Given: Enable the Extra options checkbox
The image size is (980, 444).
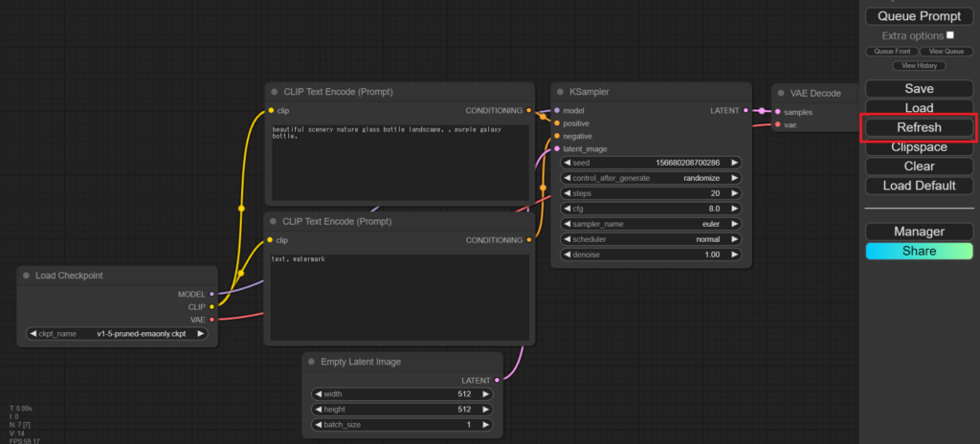Looking at the screenshot, I should click(x=949, y=34).
